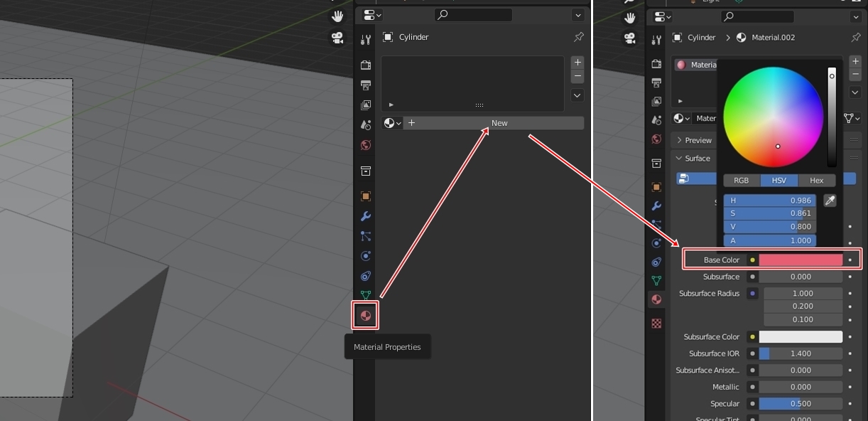Open Modifier Properties wrench in right panel
Viewport: 868px width, 421px height.
point(656,206)
